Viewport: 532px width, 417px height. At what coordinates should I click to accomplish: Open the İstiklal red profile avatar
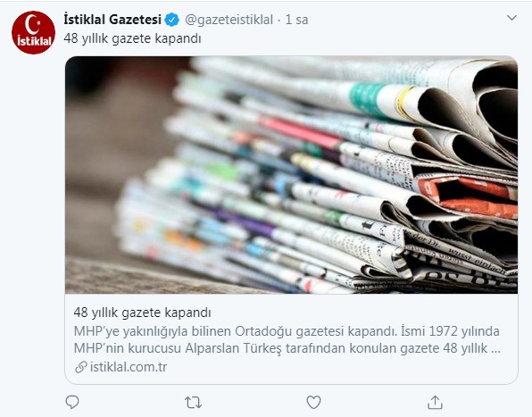click(x=33, y=32)
